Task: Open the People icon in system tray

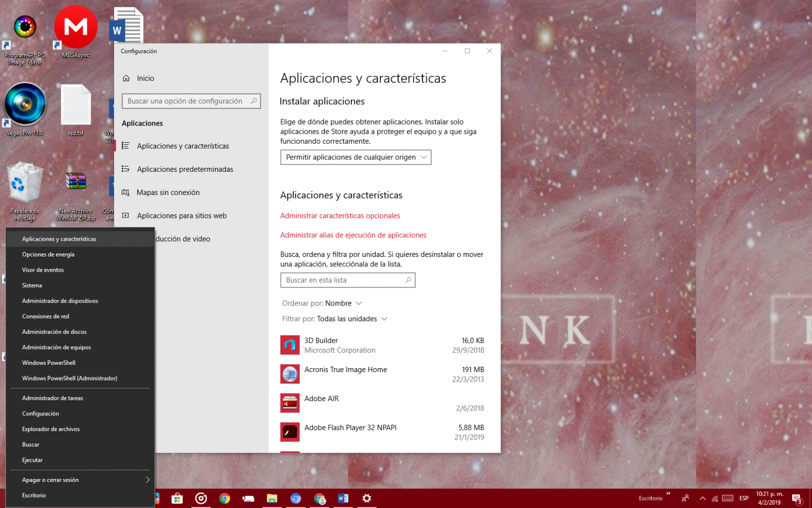Action: click(x=685, y=498)
